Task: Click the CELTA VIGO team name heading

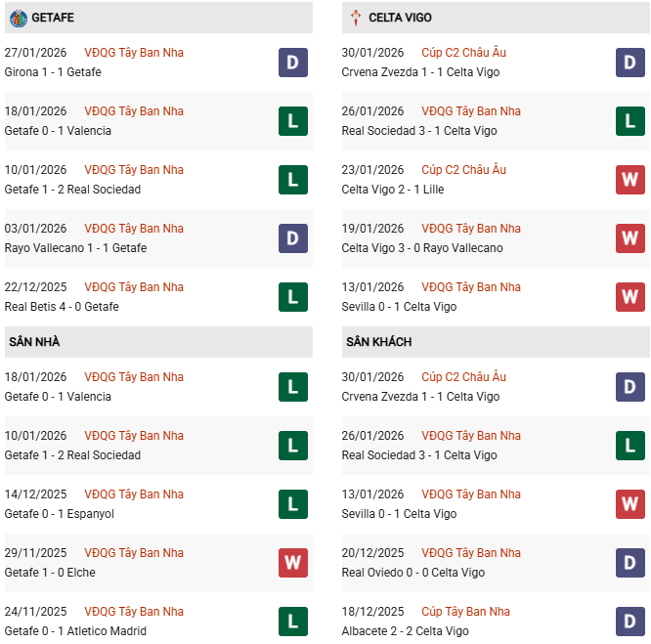Action: 400,18
